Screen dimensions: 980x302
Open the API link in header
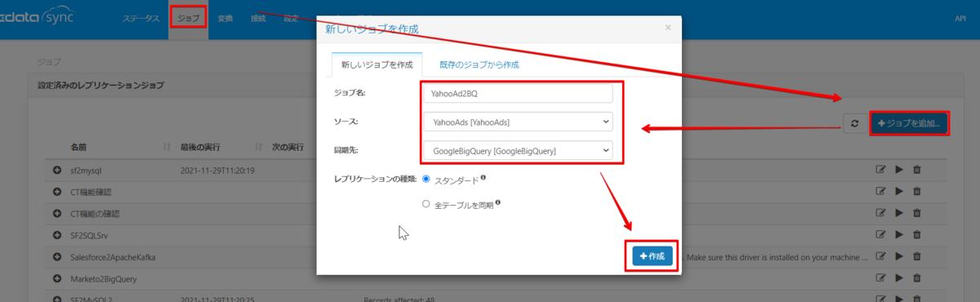(960, 19)
